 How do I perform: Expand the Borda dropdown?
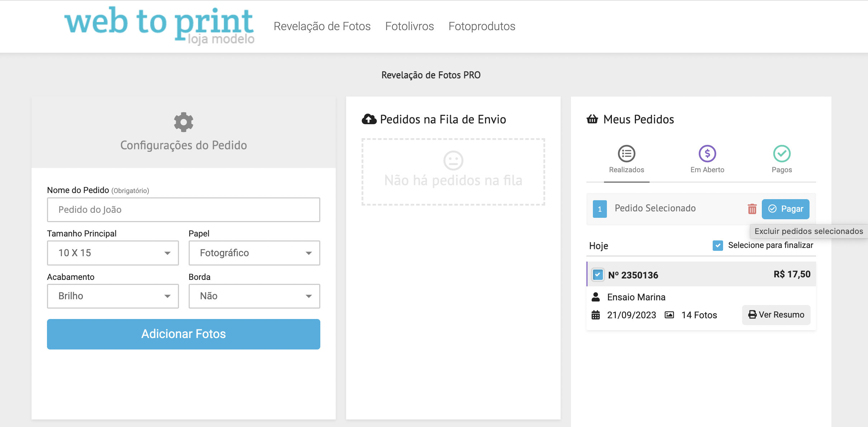point(254,296)
